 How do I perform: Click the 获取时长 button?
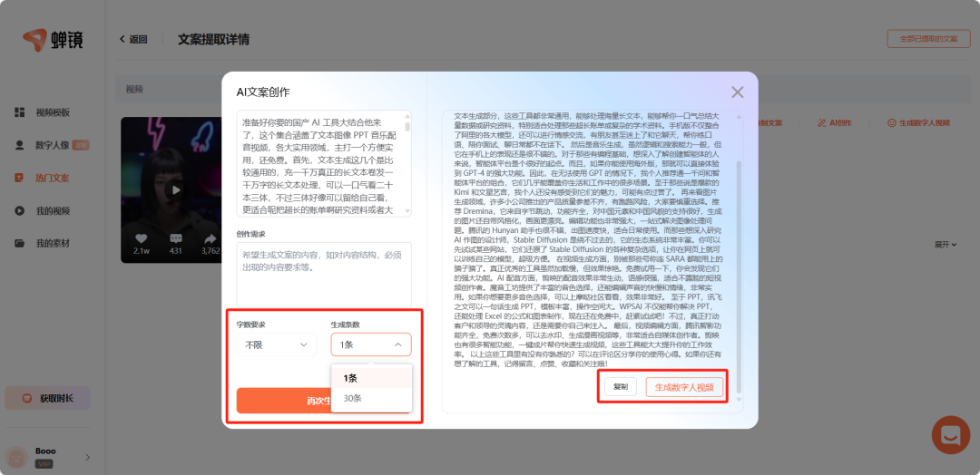tap(47, 398)
